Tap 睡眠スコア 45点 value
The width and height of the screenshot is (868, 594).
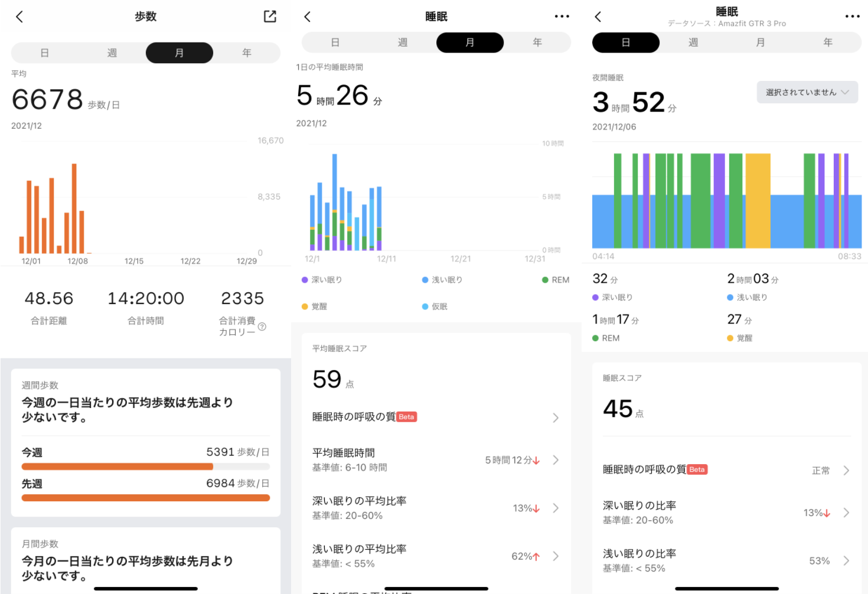[624, 409]
